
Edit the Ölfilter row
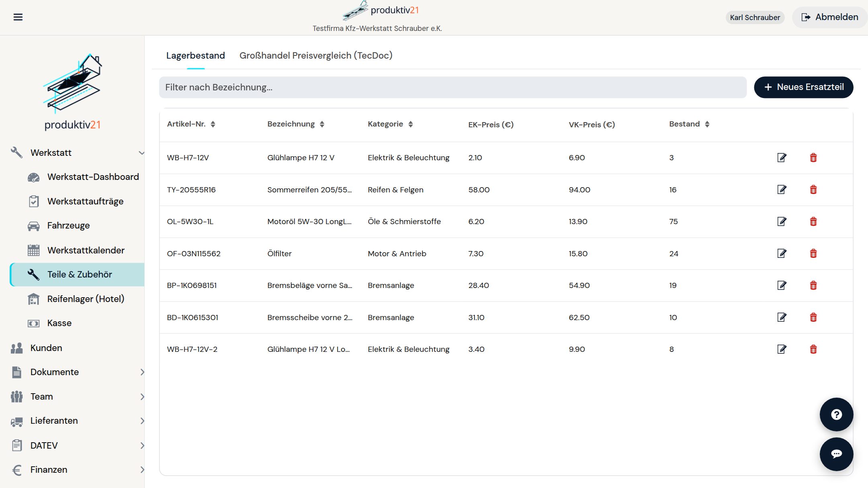click(782, 253)
